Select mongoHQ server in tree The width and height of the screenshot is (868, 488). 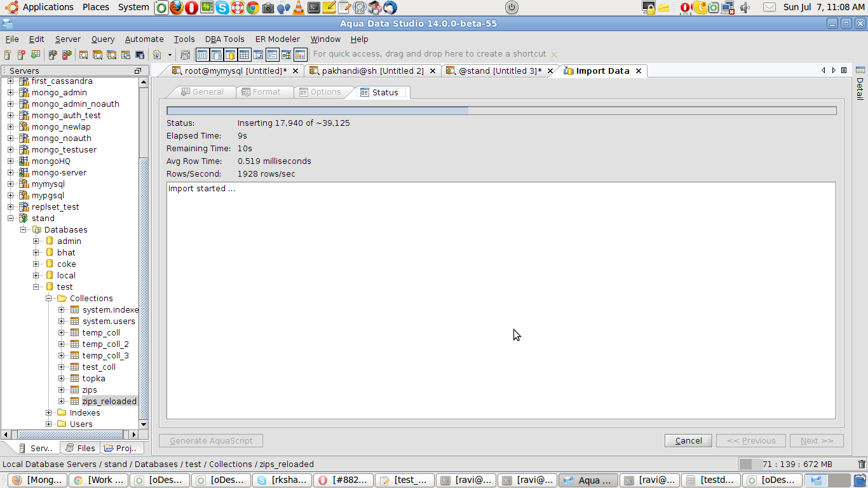coord(51,161)
